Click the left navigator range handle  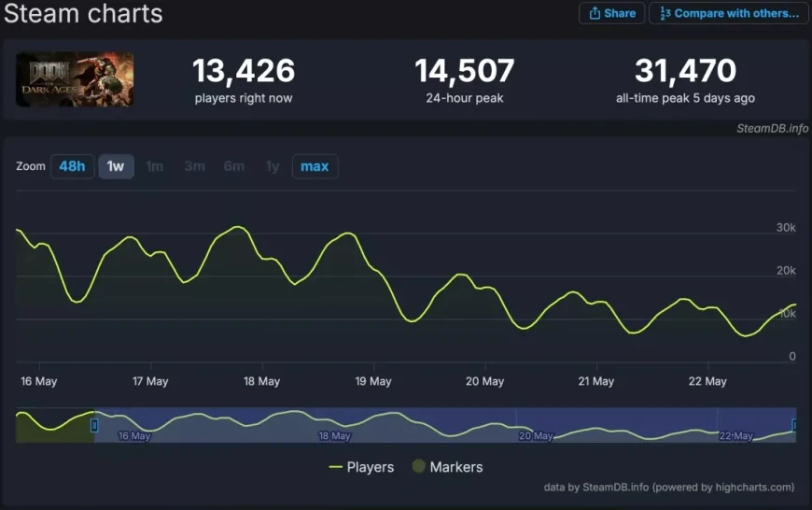click(x=93, y=425)
